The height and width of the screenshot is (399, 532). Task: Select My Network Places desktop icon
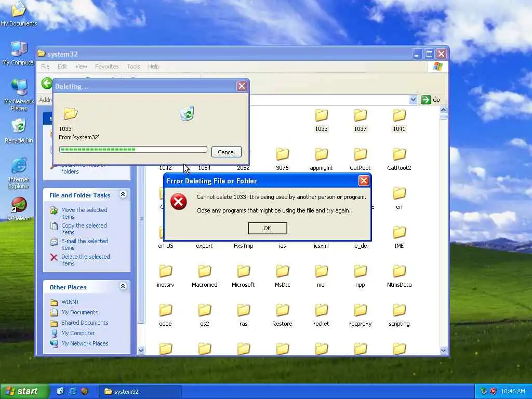pos(19,96)
